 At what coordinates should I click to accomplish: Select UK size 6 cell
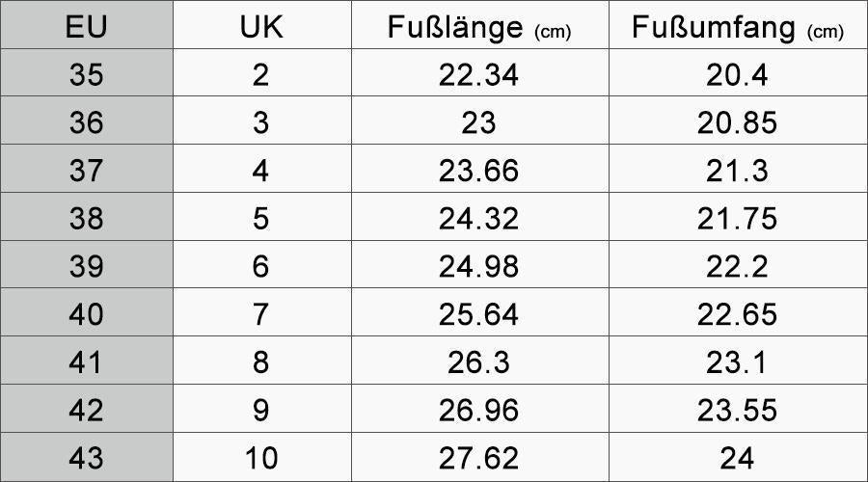pyautogui.click(x=260, y=266)
